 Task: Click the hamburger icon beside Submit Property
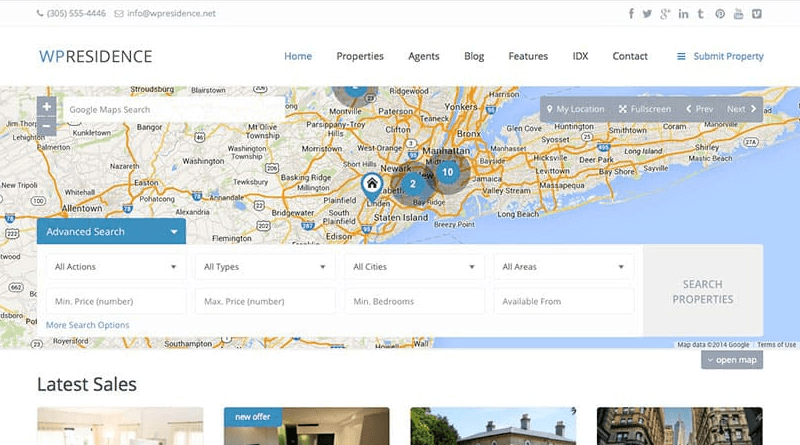click(681, 57)
